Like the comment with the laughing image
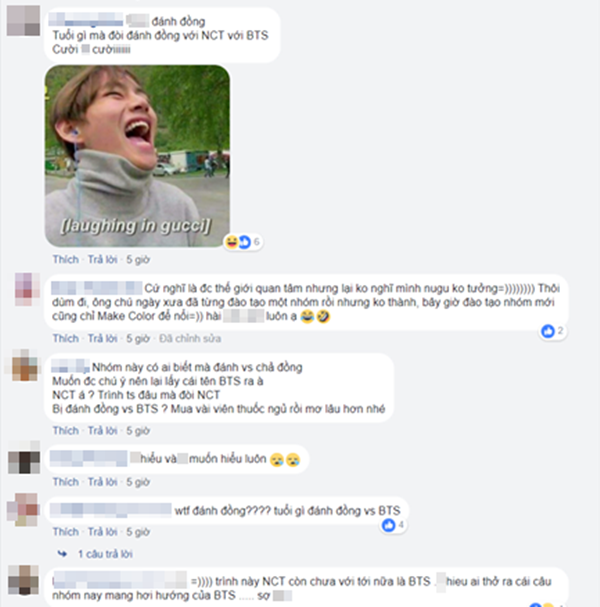This screenshot has width=600, height=607. [x=65, y=259]
